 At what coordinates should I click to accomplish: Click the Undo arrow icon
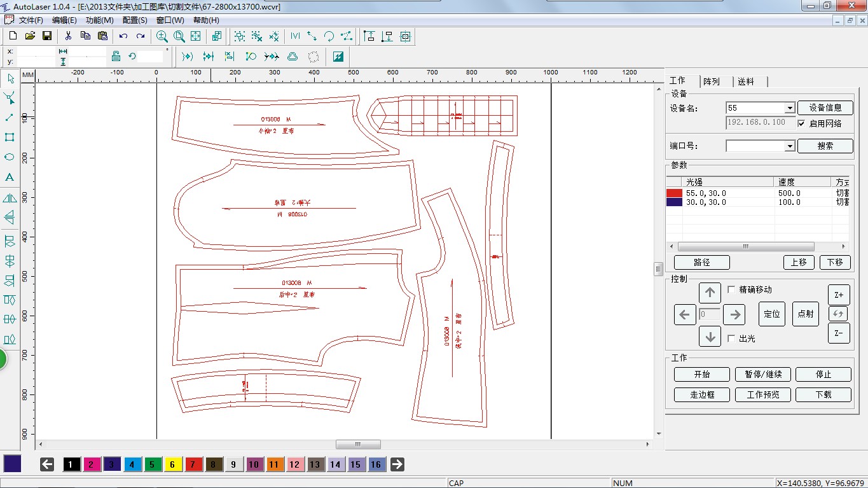[123, 36]
